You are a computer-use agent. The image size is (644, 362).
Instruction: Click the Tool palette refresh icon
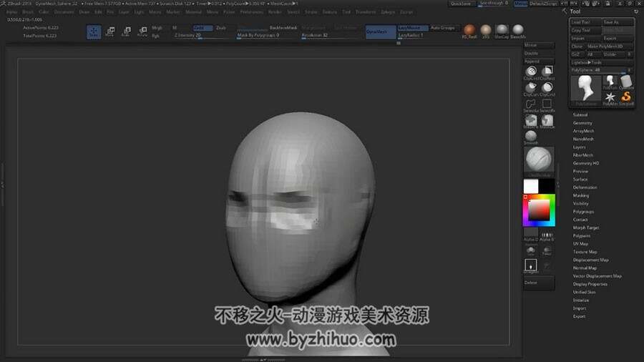636,11
